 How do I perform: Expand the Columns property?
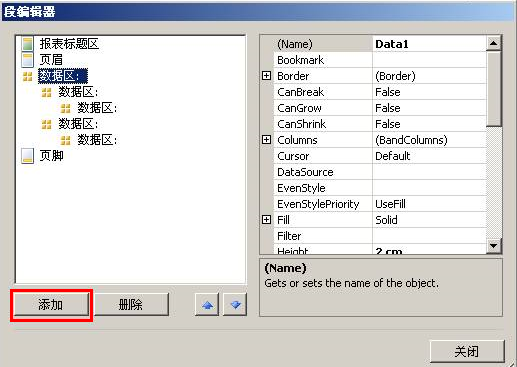tap(266, 140)
